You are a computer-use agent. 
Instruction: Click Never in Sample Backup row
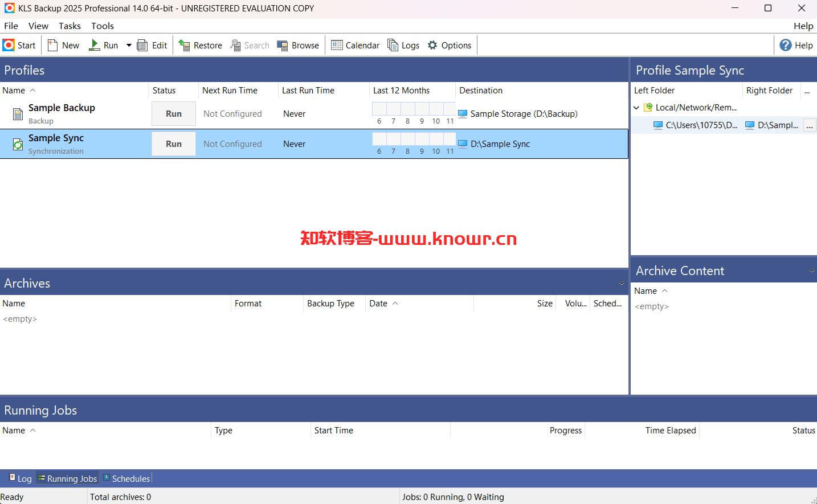click(294, 114)
